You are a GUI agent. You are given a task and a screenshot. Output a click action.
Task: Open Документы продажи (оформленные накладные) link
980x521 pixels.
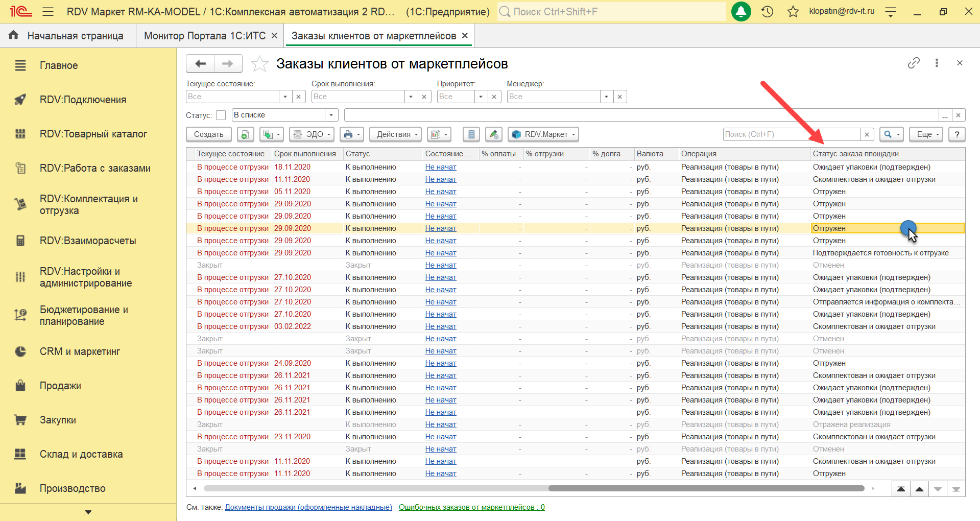point(308,507)
